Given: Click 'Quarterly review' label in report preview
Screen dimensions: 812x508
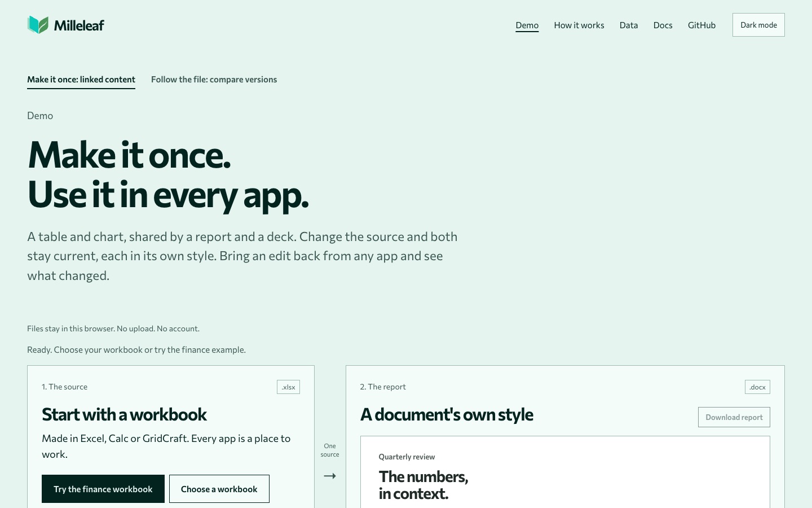Looking at the screenshot, I should [407, 457].
